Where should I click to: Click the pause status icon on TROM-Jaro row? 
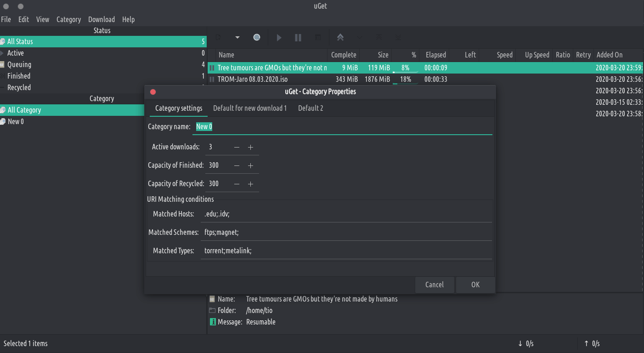click(x=212, y=79)
